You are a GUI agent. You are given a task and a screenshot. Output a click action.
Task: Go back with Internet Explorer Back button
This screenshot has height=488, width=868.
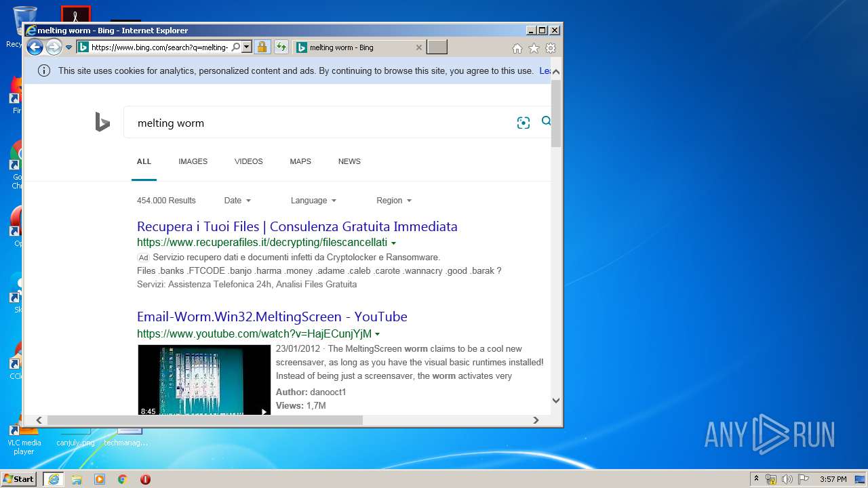(x=35, y=47)
